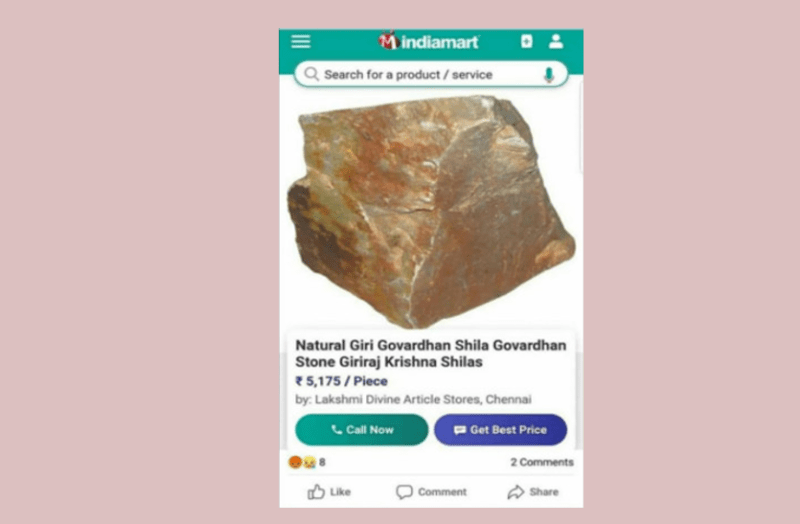Click the Get Best Price button

pos(501,430)
